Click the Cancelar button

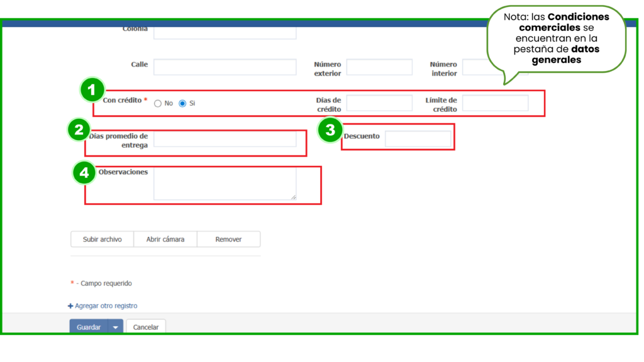[x=146, y=327]
